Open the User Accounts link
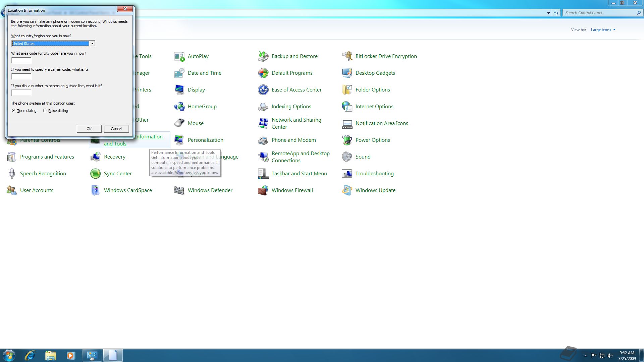644x362 pixels. pos(37,190)
